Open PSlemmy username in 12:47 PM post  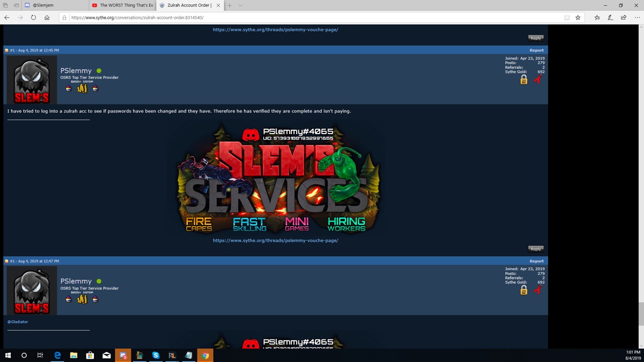pos(76,282)
